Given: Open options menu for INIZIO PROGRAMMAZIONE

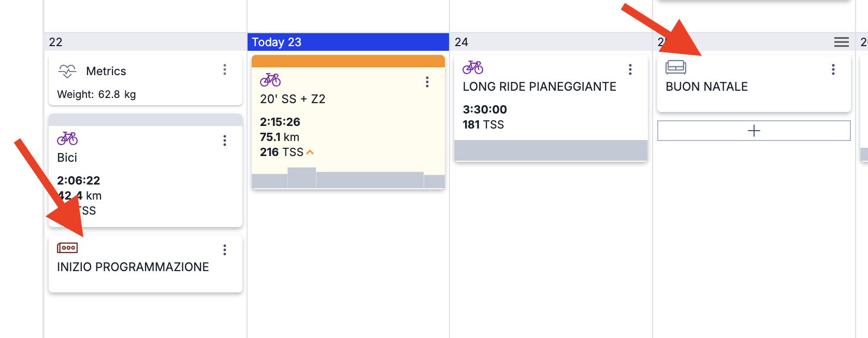Looking at the screenshot, I should 225,250.
